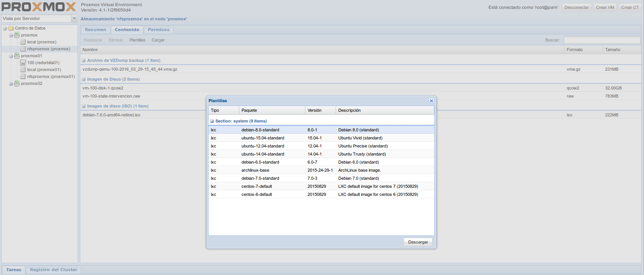
Task: Close the Plantillas dialog
Action: pyautogui.click(x=431, y=101)
